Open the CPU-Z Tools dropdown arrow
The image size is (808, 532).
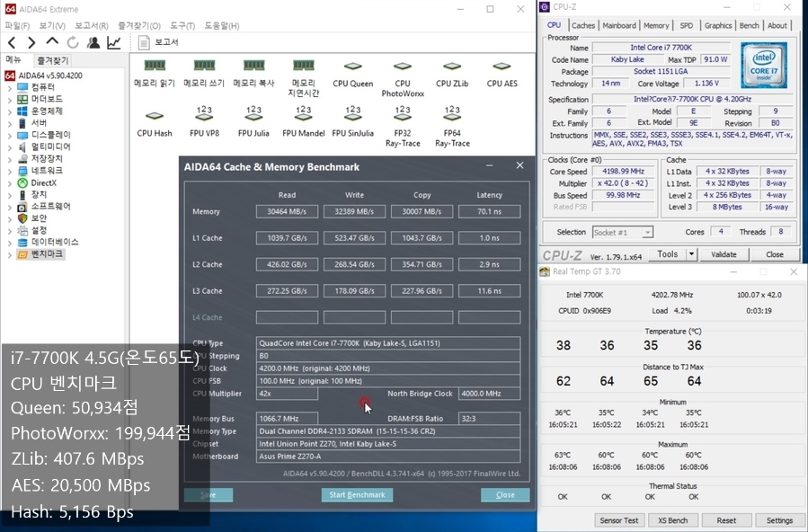[691, 254]
